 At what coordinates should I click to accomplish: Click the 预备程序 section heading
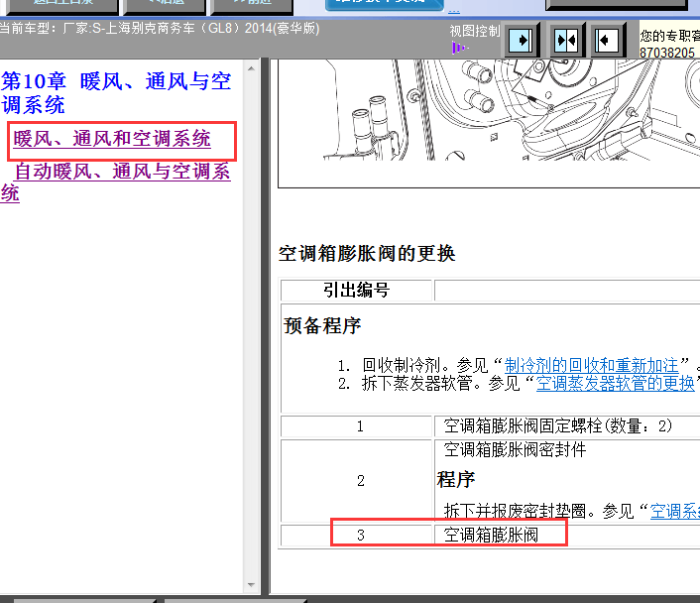point(322,325)
